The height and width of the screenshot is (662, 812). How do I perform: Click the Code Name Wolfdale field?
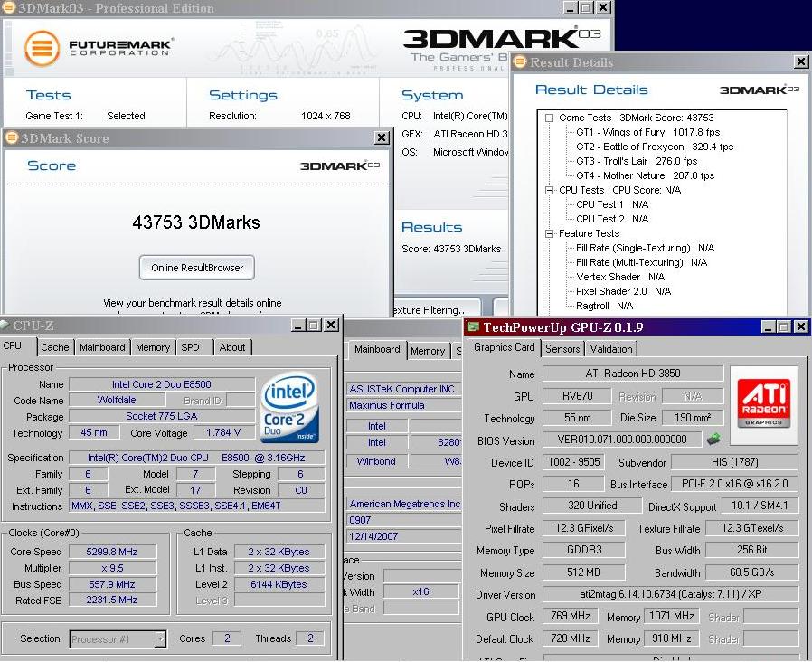click(117, 400)
